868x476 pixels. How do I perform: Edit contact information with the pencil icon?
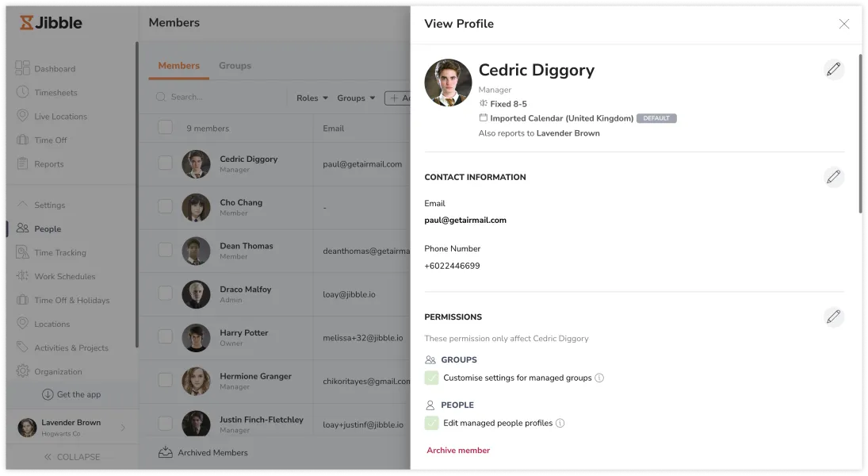[x=833, y=177]
